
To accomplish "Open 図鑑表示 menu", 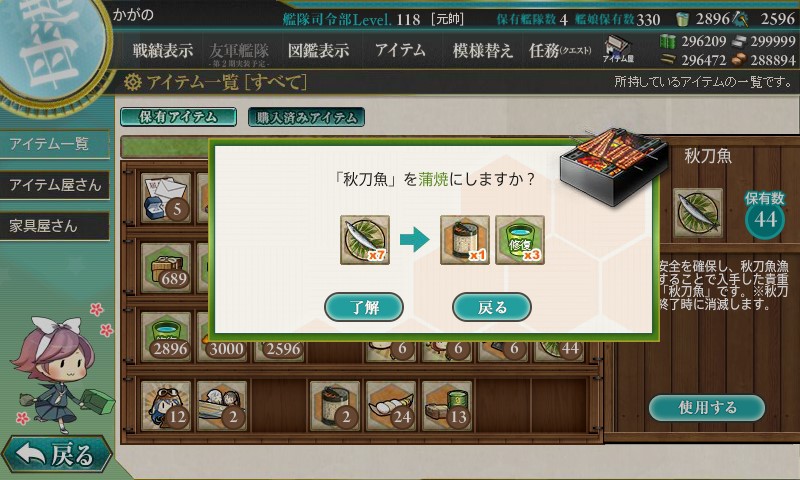I will pos(318,50).
